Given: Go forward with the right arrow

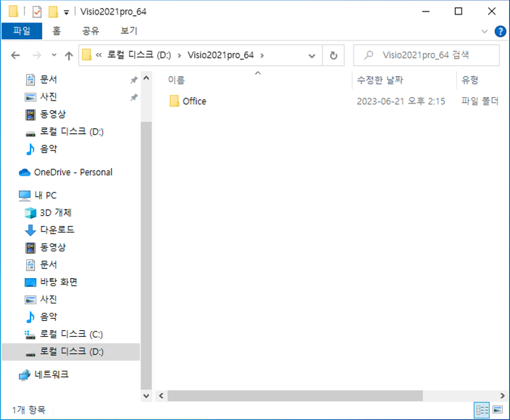Looking at the screenshot, I should coord(37,55).
